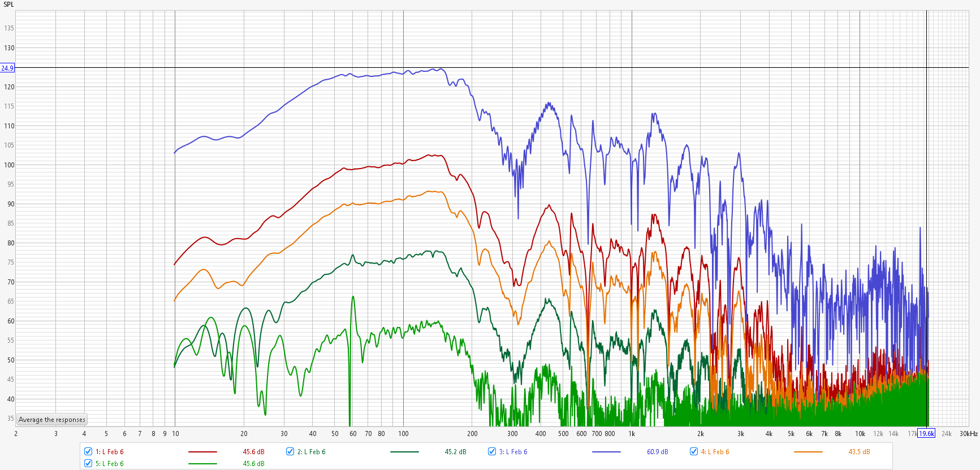Click the 35 level on SPL axis
The height and width of the screenshot is (470, 980).
pos(11,419)
